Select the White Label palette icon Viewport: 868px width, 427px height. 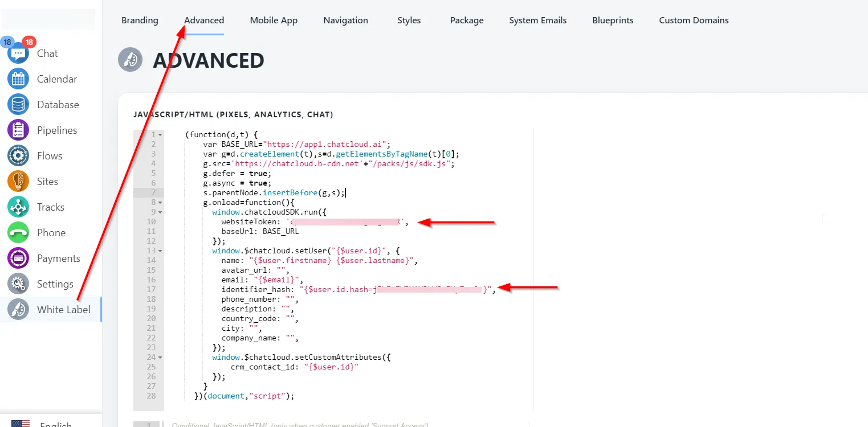[x=18, y=310]
